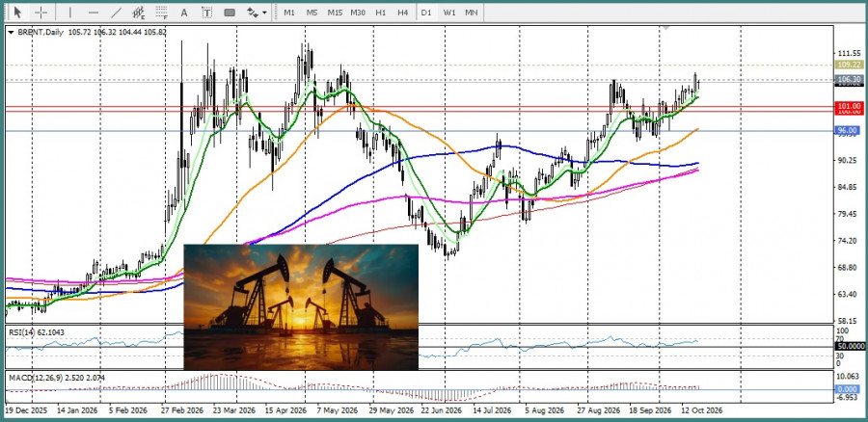The width and height of the screenshot is (868, 422).
Task: Switch chart to H4 timeframe
Action: [402, 13]
